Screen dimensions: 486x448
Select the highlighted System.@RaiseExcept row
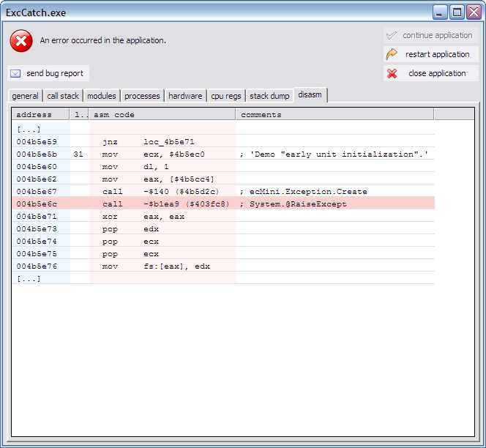pos(223,204)
